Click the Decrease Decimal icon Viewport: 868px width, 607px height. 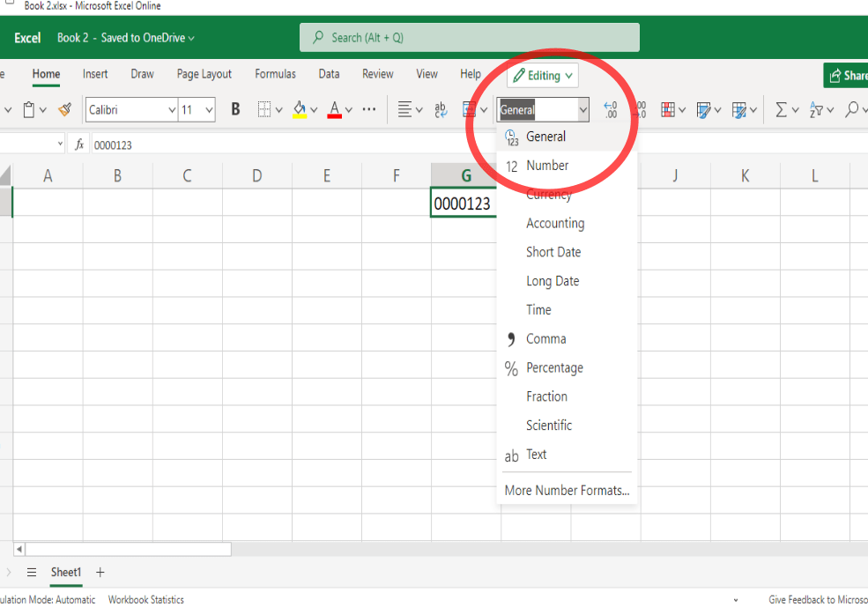(x=609, y=109)
